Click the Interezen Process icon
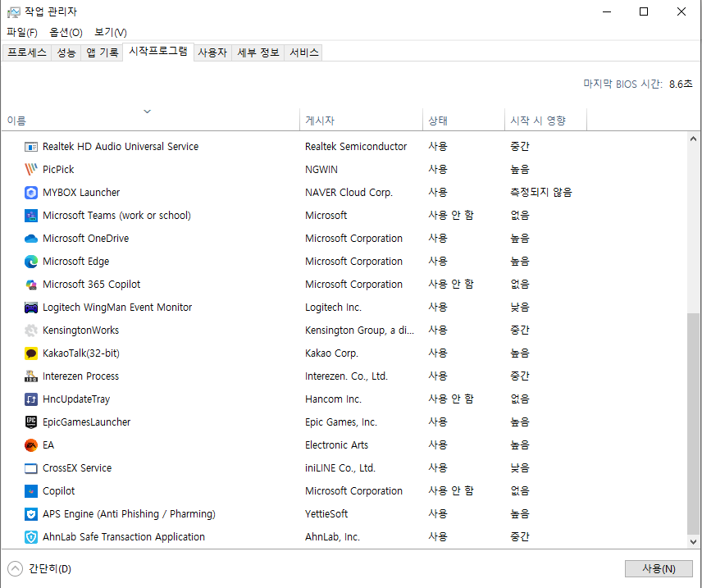702x588 pixels. click(x=31, y=376)
